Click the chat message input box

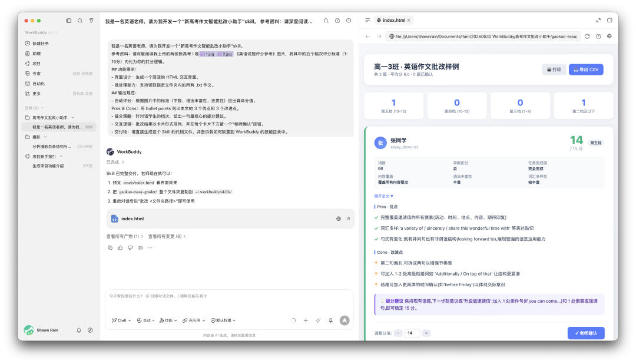(x=229, y=302)
